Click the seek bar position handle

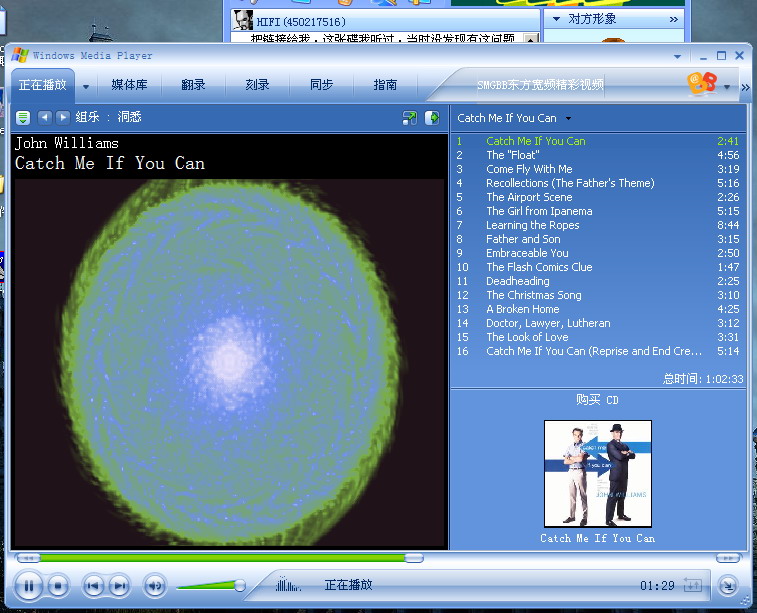[x=414, y=558]
